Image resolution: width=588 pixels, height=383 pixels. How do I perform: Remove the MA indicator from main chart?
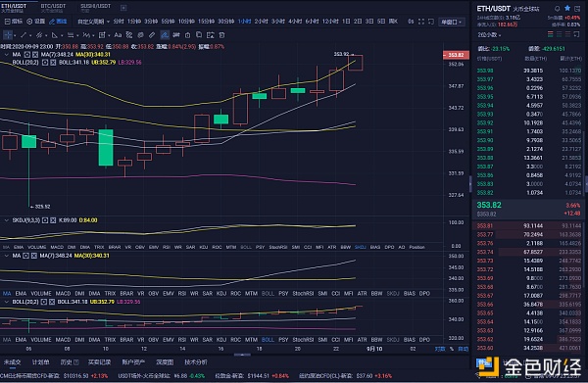tap(35, 54)
